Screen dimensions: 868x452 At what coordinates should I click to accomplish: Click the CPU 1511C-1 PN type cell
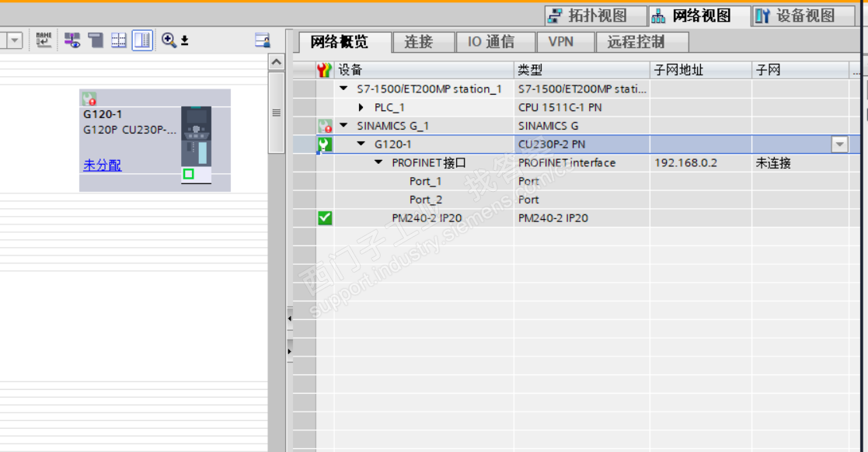582,107
